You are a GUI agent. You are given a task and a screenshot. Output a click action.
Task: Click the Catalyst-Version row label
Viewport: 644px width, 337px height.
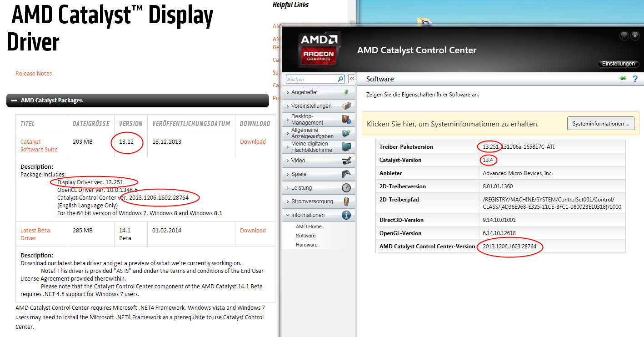[400, 160]
